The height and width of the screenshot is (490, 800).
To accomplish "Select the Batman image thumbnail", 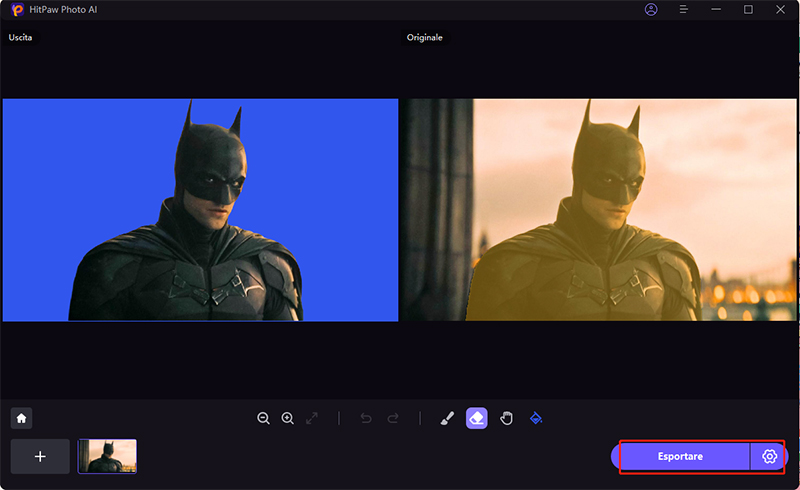I will 108,456.
